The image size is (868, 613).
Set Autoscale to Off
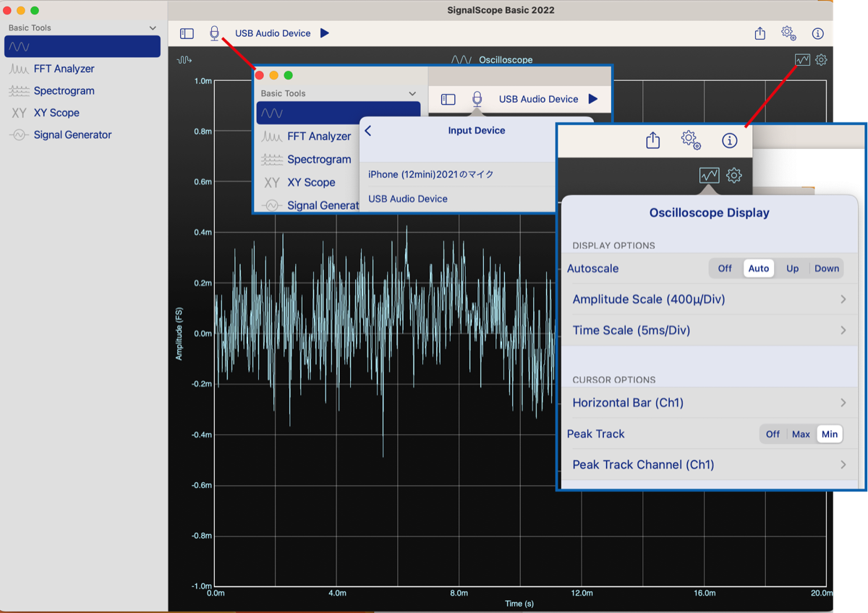click(725, 268)
